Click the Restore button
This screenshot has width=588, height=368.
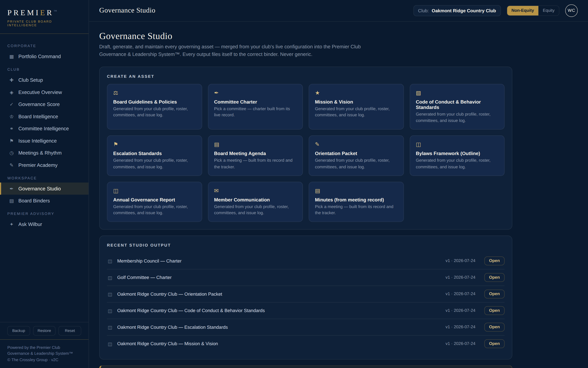pyautogui.click(x=44, y=331)
